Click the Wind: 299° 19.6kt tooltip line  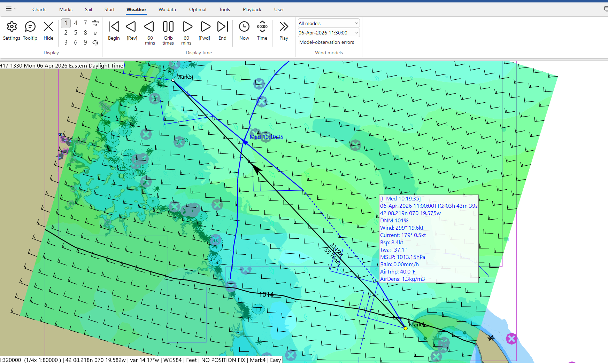pyautogui.click(x=402, y=228)
